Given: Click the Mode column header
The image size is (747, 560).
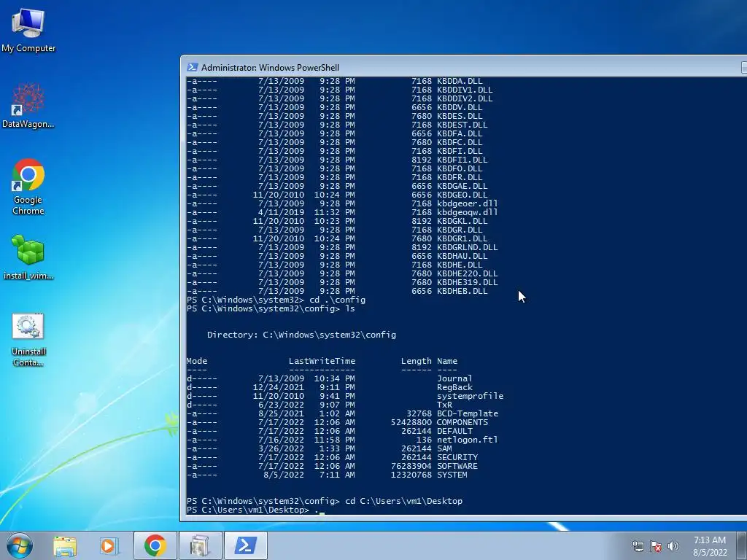Looking at the screenshot, I should [x=197, y=361].
